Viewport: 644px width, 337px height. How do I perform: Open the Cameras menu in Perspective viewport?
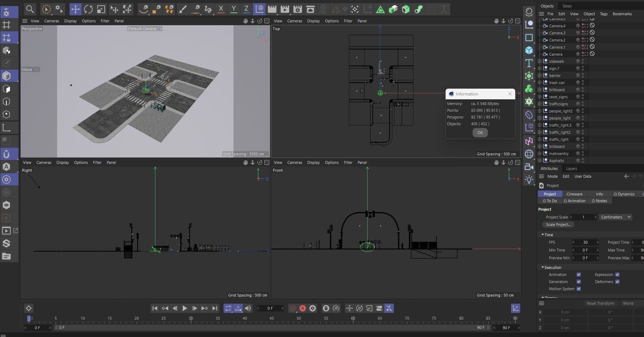[x=51, y=21]
